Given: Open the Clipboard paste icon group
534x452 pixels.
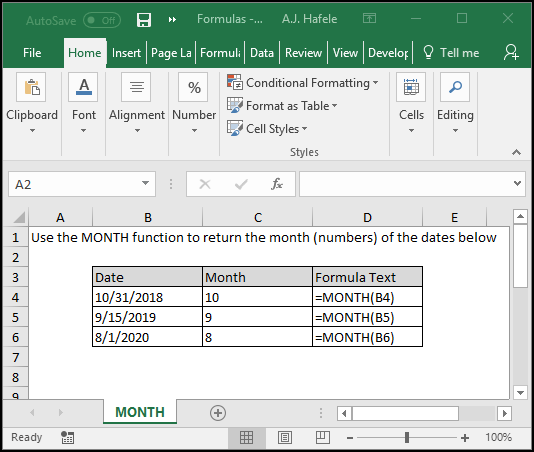Looking at the screenshot, I should 31,87.
